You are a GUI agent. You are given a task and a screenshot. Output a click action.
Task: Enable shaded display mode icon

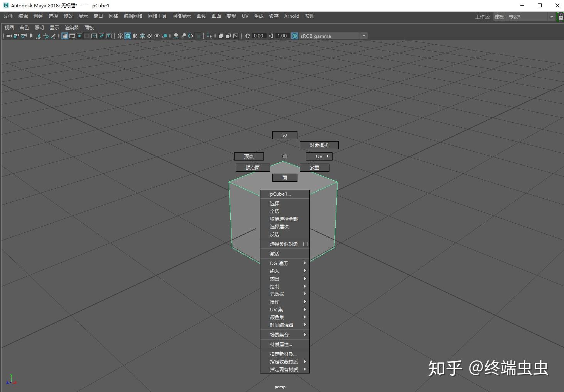pyautogui.click(x=128, y=36)
